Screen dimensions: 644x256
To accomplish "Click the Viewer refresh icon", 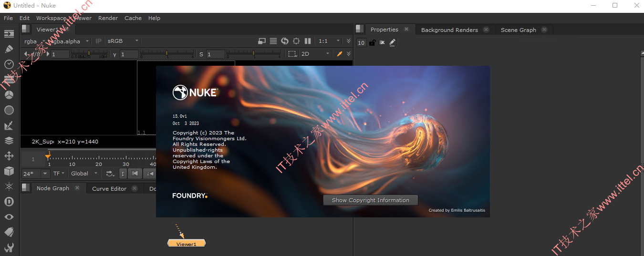I will pos(285,41).
